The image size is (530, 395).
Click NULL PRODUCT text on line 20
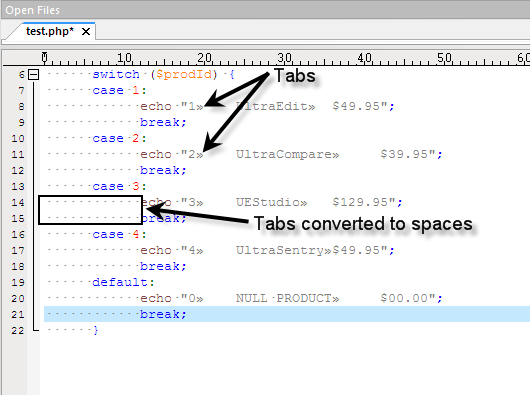point(284,298)
